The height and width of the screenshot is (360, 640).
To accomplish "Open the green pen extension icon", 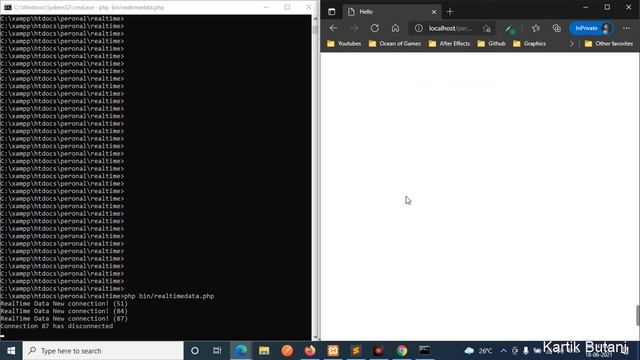I will tap(510, 29).
